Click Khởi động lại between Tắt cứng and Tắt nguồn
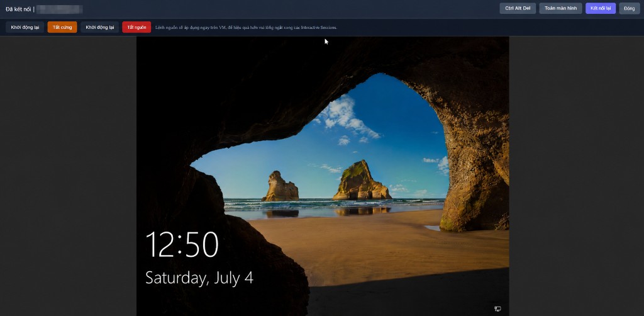 click(x=100, y=27)
